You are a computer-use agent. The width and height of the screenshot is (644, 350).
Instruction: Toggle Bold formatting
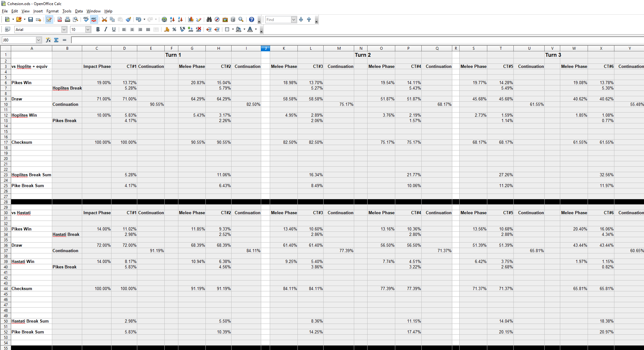point(98,29)
